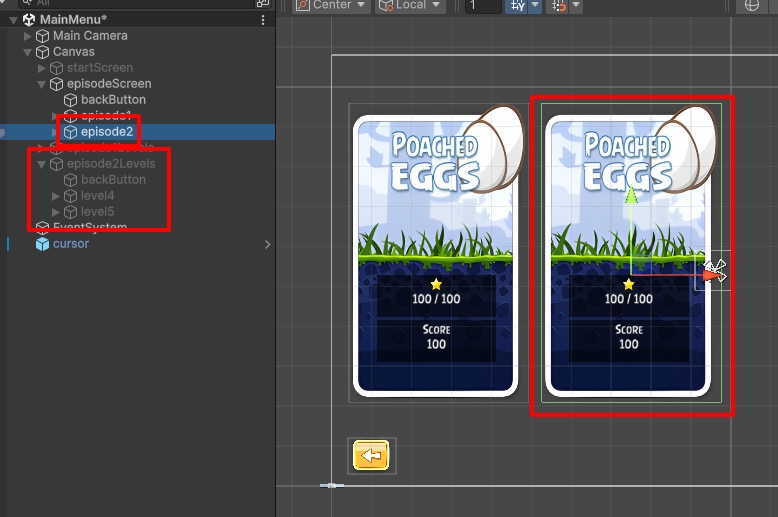
Task: Click the 100 / 100 star text on left card
Action: pos(436,299)
